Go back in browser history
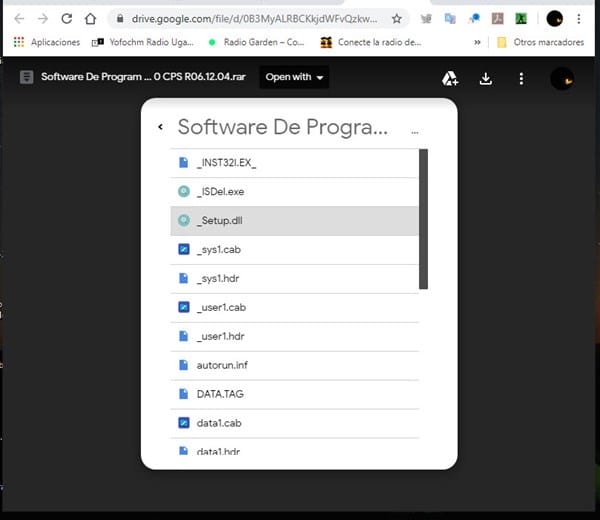 [x=19, y=18]
